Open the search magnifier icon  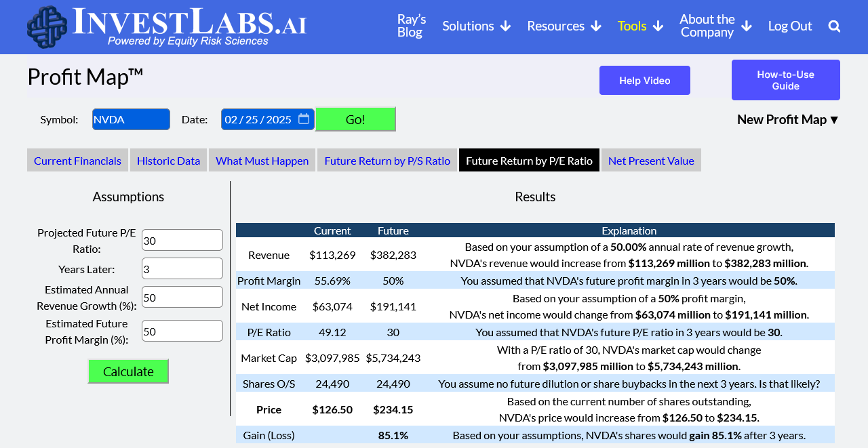click(834, 26)
